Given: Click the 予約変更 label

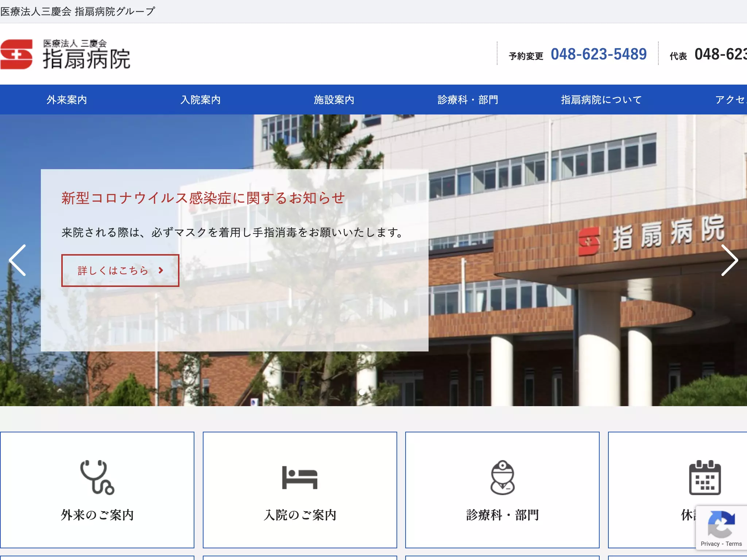Looking at the screenshot, I should click(526, 56).
